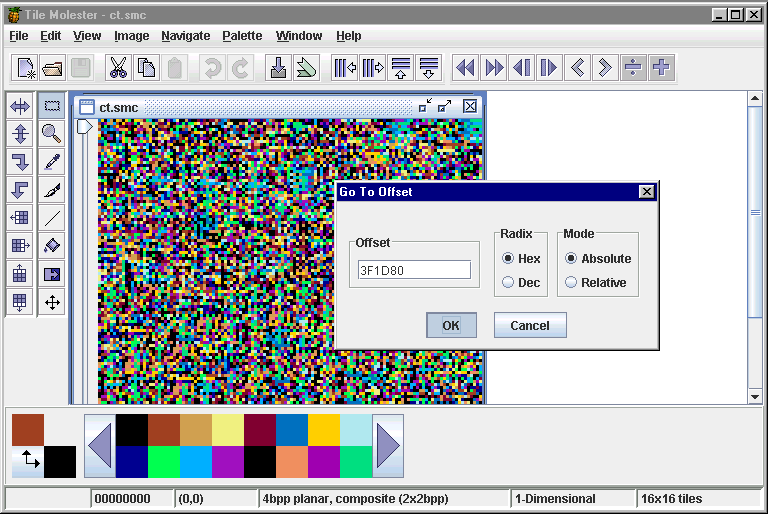This screenshot has height=514, width=768.
Task: Select the Dec radix option
Action: [509, 283]
